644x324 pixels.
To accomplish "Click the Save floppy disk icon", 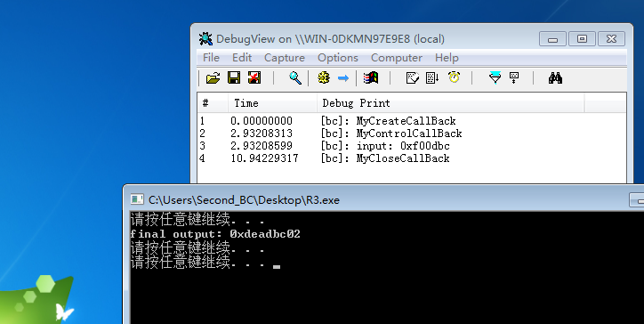I will pos(234,77).
